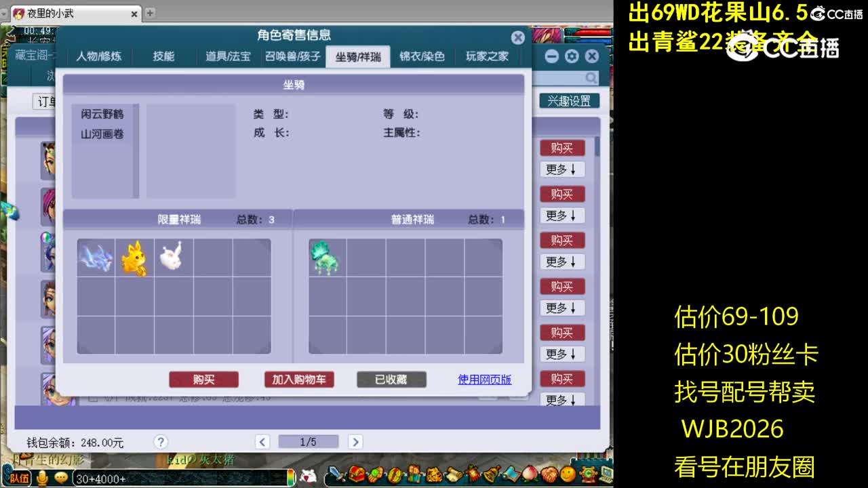Click the red banner toolbar icon
The height and width of the screenshot is (488, 868).
tap(471, 474)
